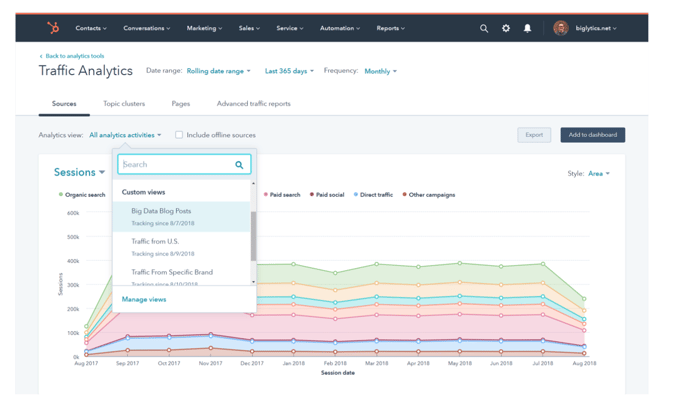Click Add to dashboard

pos(592,135)
